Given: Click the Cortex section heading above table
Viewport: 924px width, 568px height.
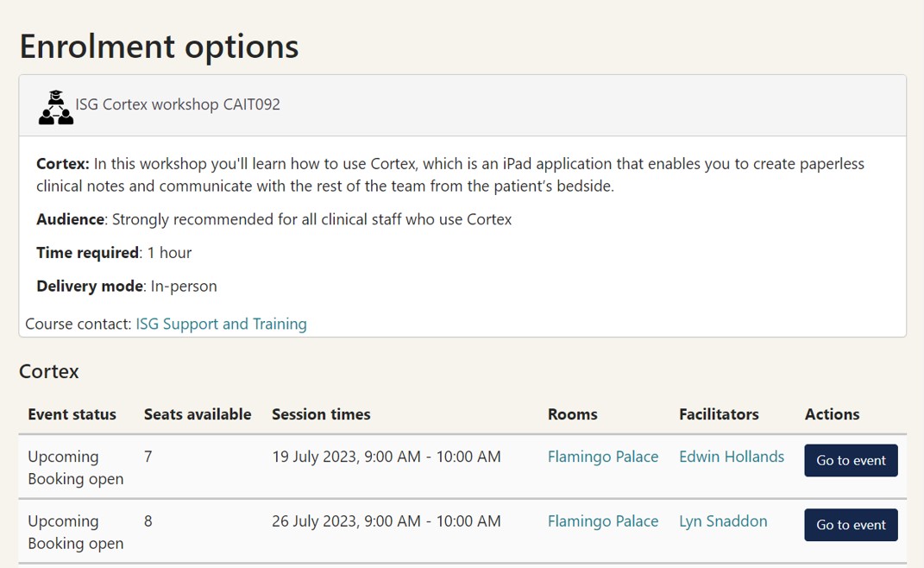Looking at the screenshot, I should click(49, 372).
